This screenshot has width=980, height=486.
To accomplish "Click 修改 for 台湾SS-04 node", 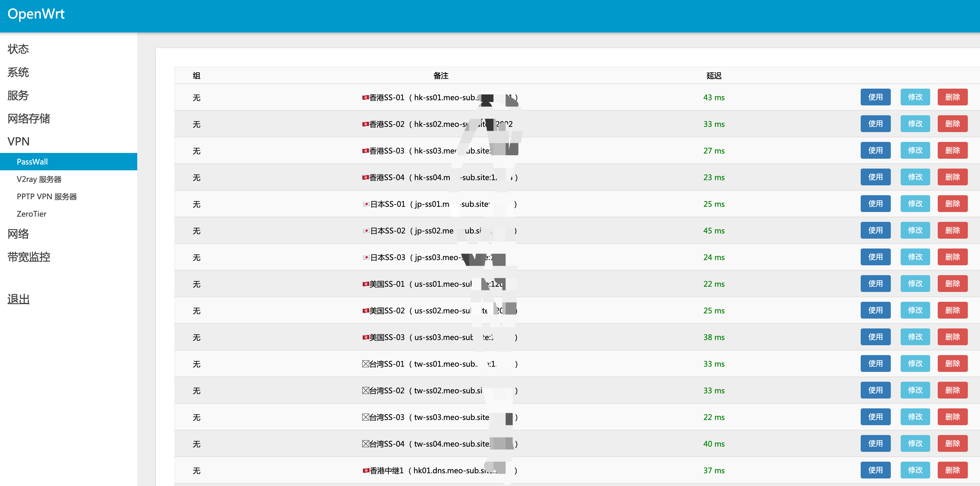I will 915,443.
